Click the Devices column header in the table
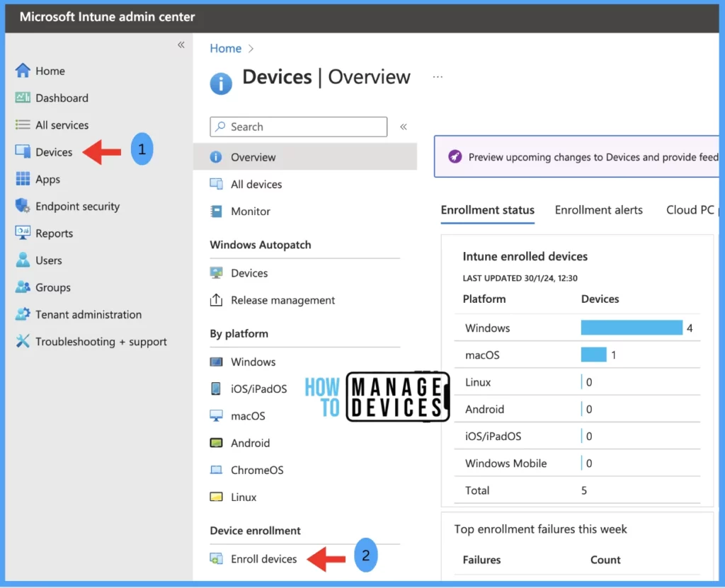The height and width of the screenshot is (588, 725). tap(600, 299)
